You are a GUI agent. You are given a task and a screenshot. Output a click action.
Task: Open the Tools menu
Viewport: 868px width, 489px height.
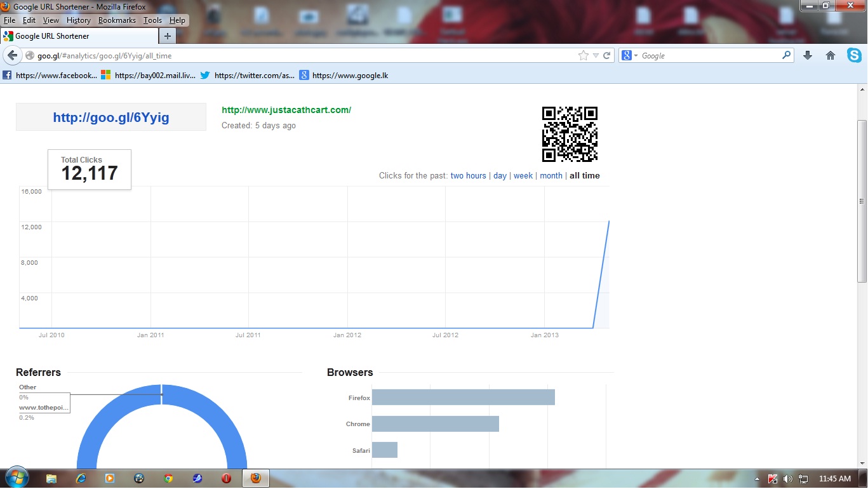point(152,20)
